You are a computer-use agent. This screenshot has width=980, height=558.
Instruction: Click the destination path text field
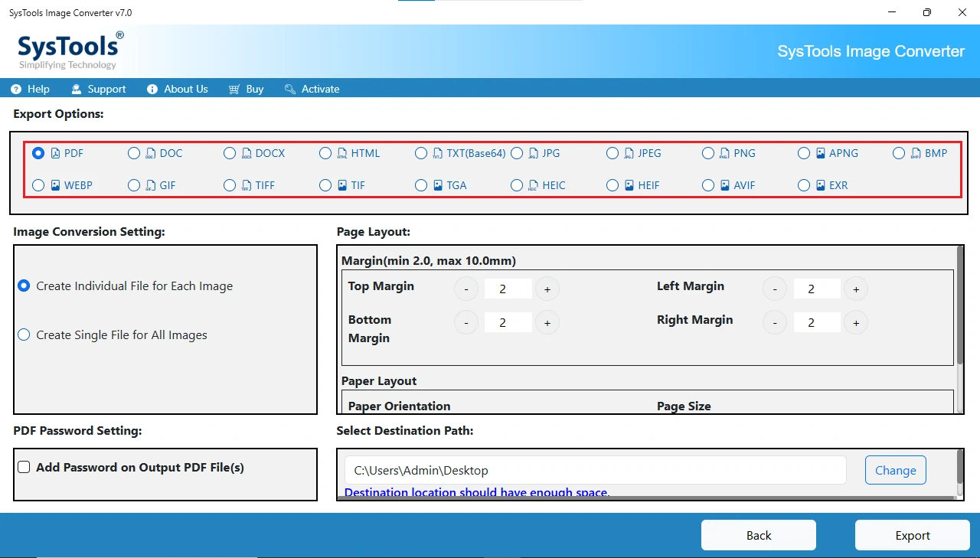pos(596,470)
